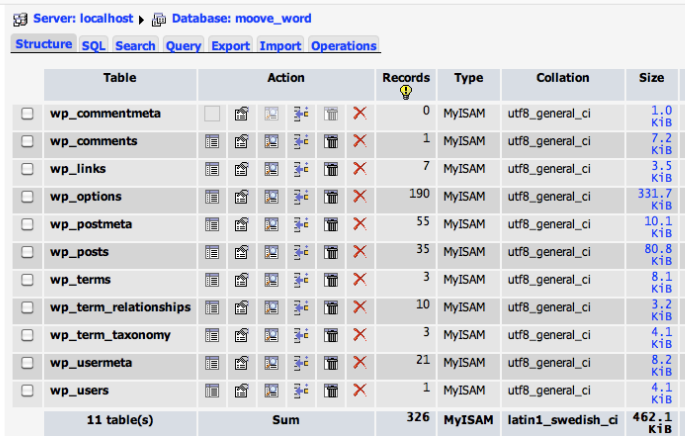The image size is (685, 436).
Task: Click the red Drop icon for wp_commentmeta
Action: pyautogui.click(x=360, y=113)
